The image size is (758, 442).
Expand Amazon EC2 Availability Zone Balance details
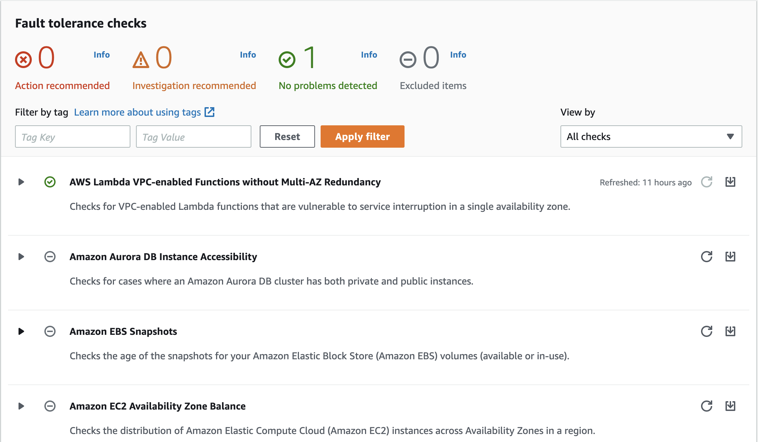[x=21, y=406]
